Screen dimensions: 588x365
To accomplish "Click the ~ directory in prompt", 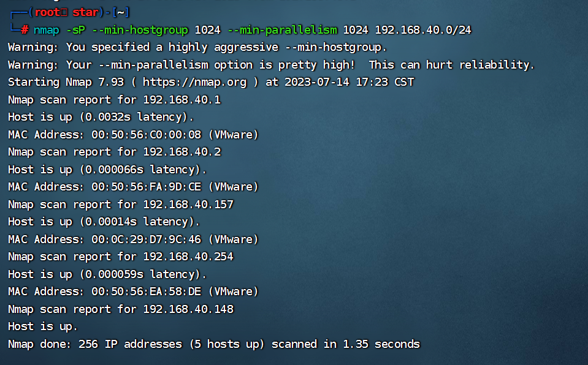I will [121, 12].
